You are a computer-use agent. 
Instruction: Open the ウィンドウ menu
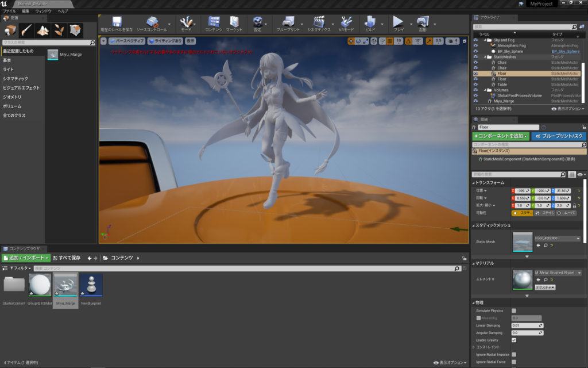coord(43,11)
